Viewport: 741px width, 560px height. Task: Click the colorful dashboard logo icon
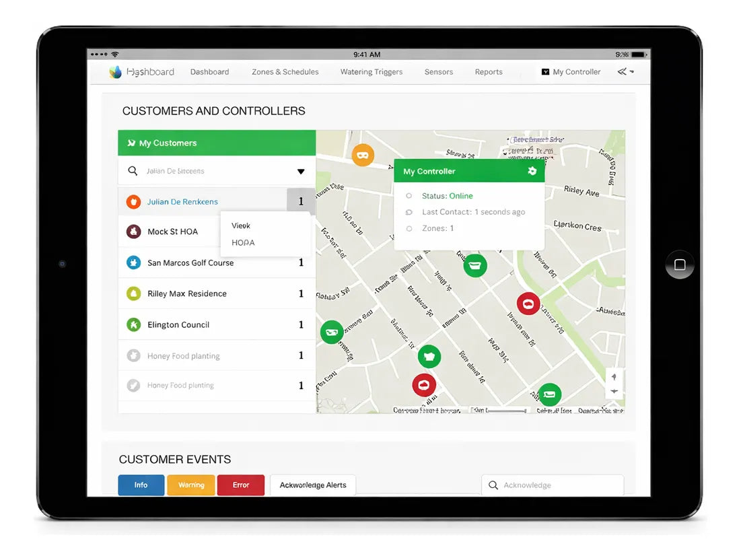pyautogui.click(x=115, y=72)
